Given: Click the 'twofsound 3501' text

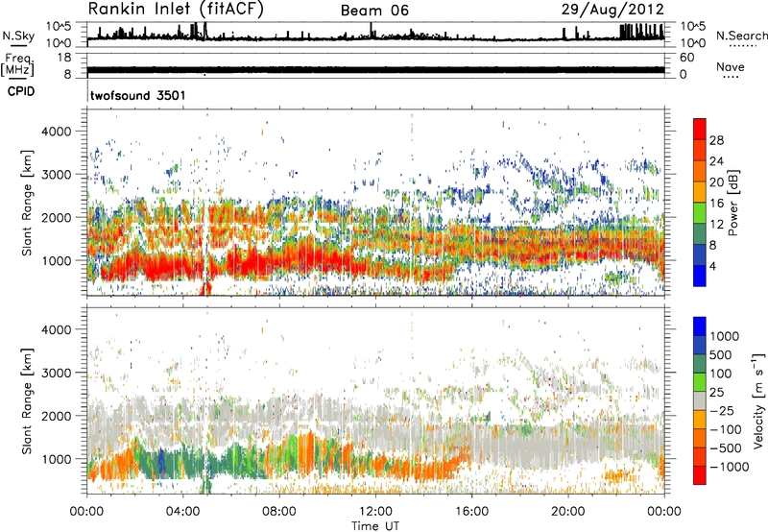Looking at the screenshot, I should [137, 95].
